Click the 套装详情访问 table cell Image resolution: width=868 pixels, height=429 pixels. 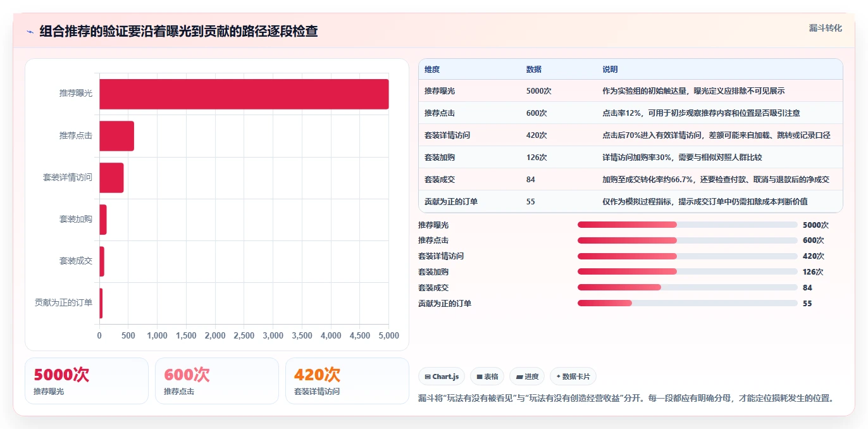click(x=469, y=135)
